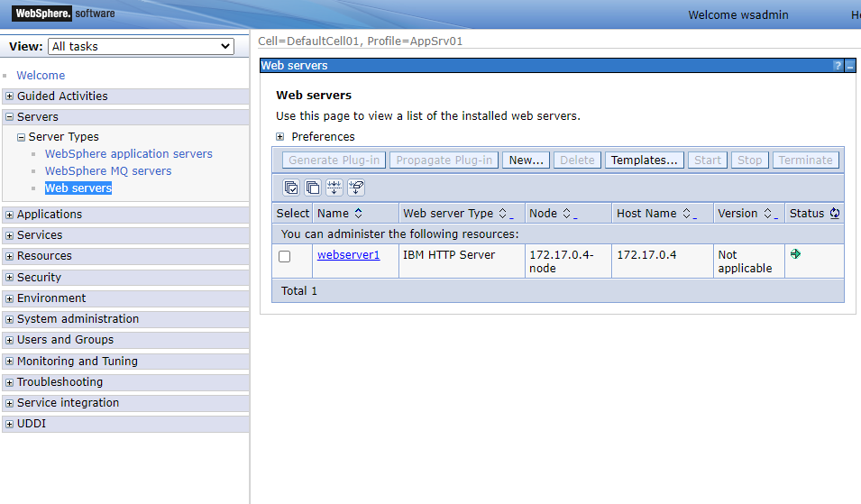Click the New... button

(x=526, y=160)
